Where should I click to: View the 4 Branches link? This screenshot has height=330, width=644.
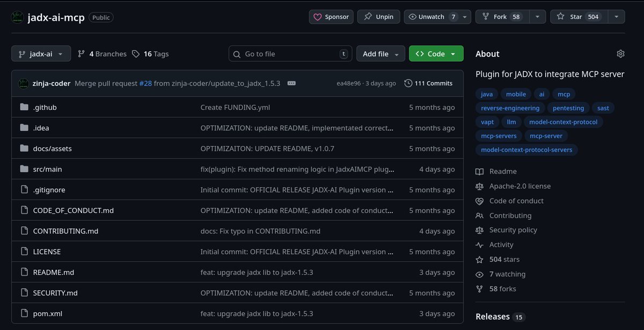102,54
